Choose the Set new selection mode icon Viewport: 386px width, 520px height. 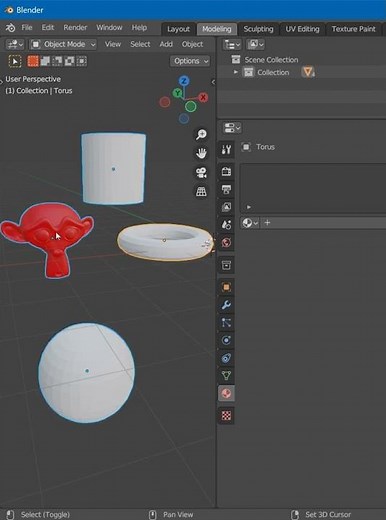click(33, 61)
